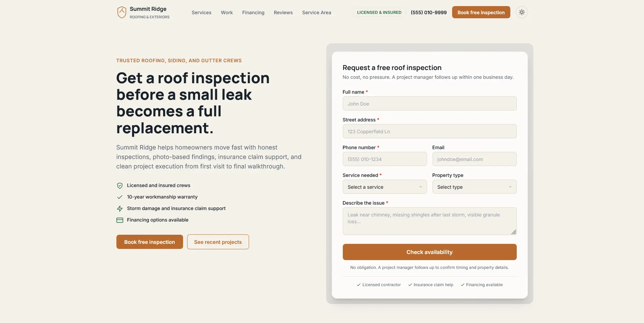Click the lightning bolt icon beside Storm damage

coord(120,209)
